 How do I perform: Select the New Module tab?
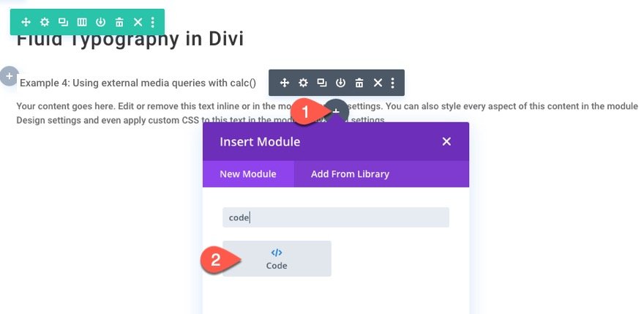pyautogui.click(x=248, y=174)
